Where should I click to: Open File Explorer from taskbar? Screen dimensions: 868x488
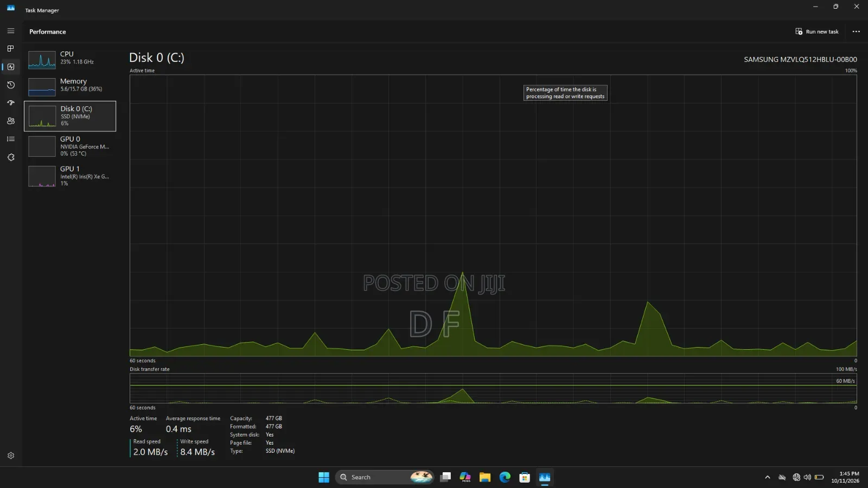tap(485, 477)
